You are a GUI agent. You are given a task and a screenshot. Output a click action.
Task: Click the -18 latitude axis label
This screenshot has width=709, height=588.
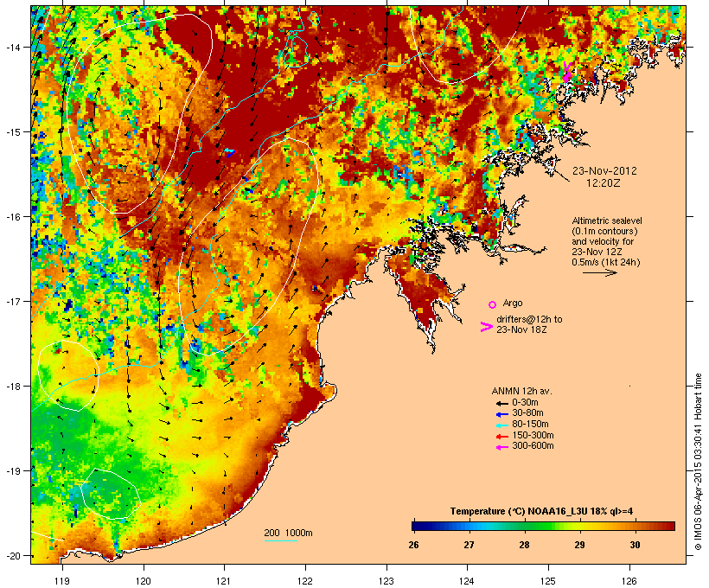[x=12, y=387]
